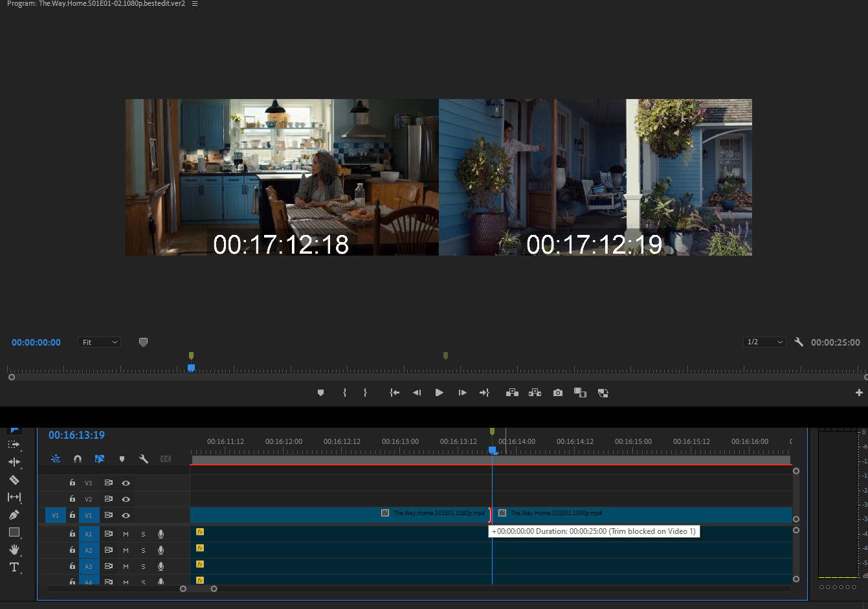Open program monitor settings wrench
The height and width of the screenshot is (609, 868).
coord(799,342)
